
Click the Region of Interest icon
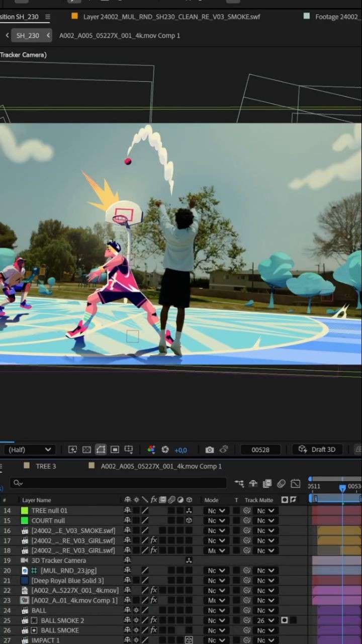point(115,449)
